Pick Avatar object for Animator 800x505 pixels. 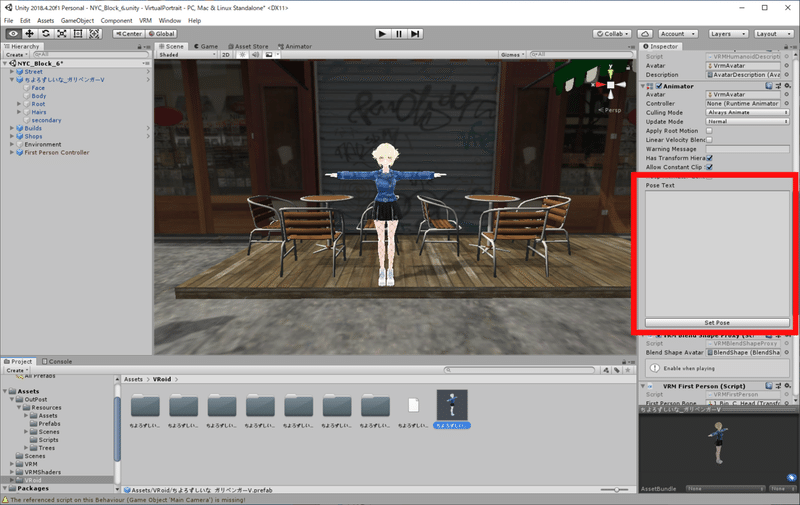(786, 94)
